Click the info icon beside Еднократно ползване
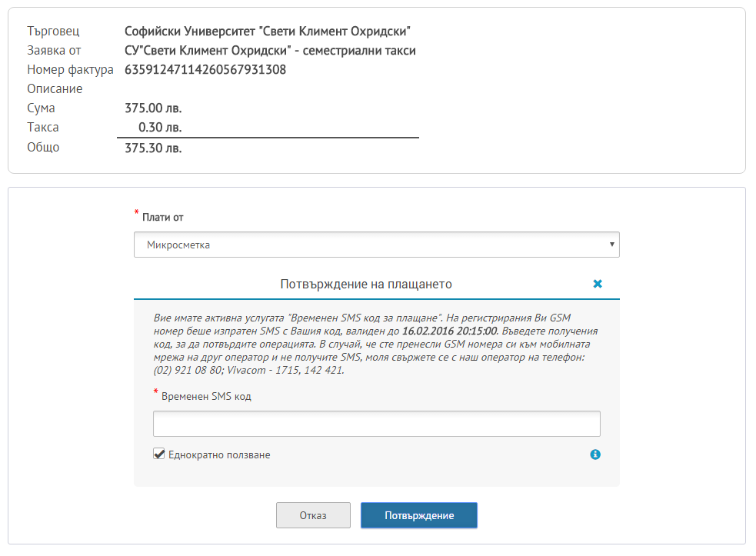 point(595,454)
